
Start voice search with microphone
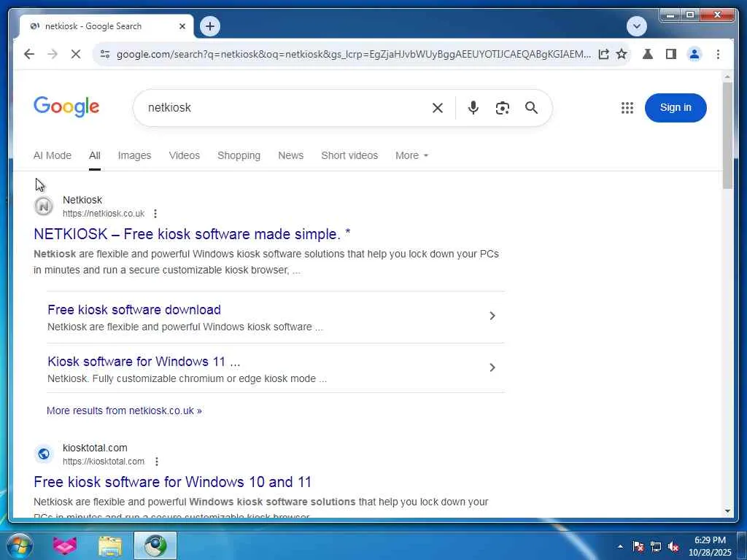click(x=473, y=108)
